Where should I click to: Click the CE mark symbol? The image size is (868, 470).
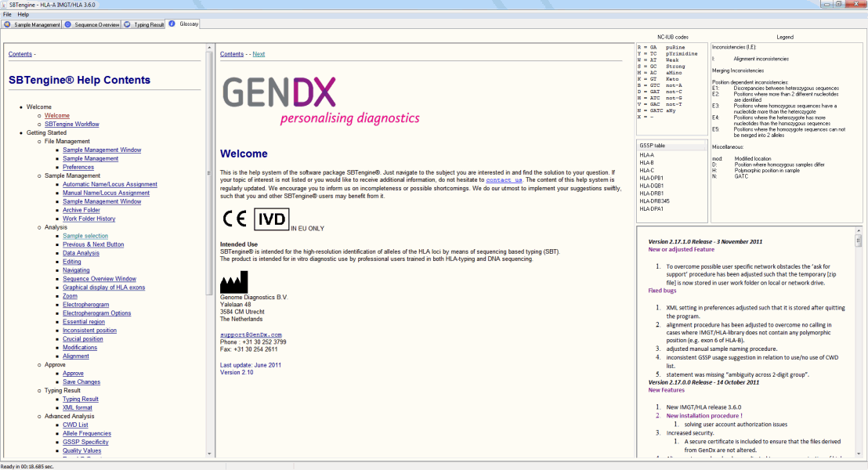[x=234, y=219]
